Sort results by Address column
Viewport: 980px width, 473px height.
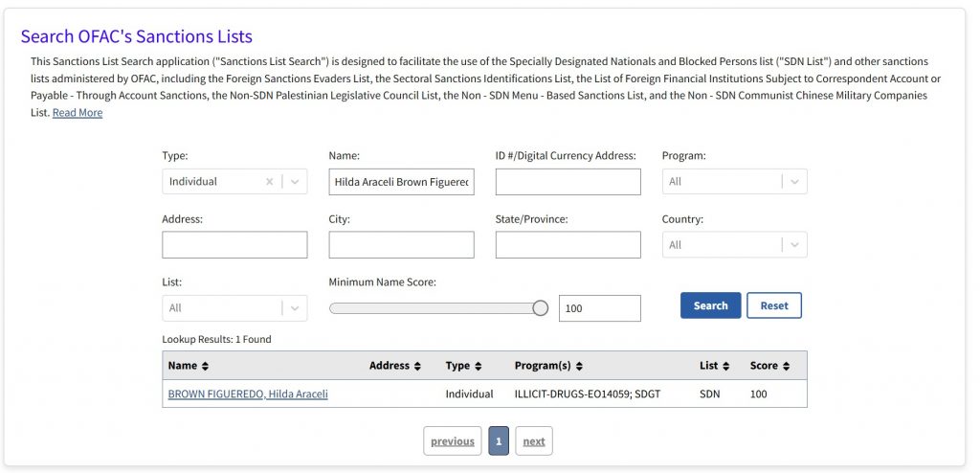point(395,366)
